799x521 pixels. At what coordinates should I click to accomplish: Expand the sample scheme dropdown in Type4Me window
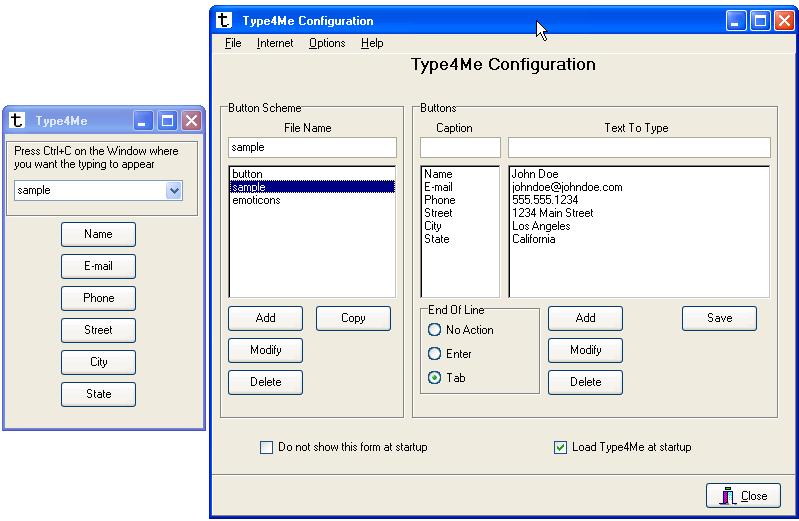(174, 191)
